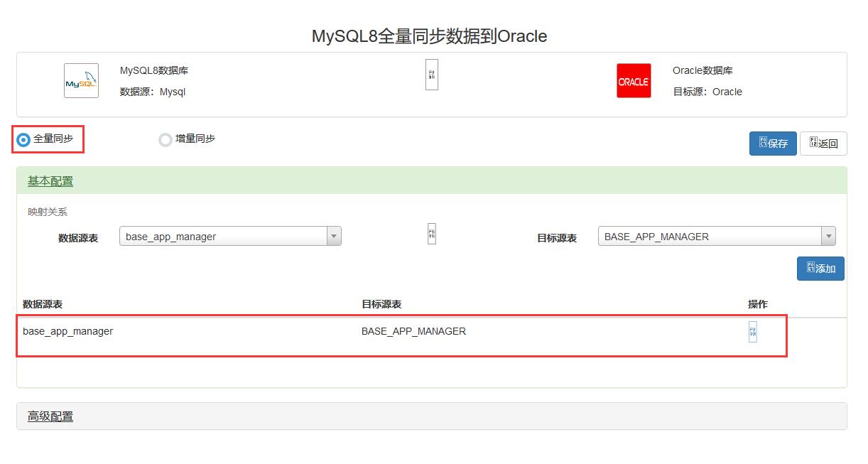The image size is (868, 464).
Task: Collapse the 基本配置 section
Action: coord(50,181)
